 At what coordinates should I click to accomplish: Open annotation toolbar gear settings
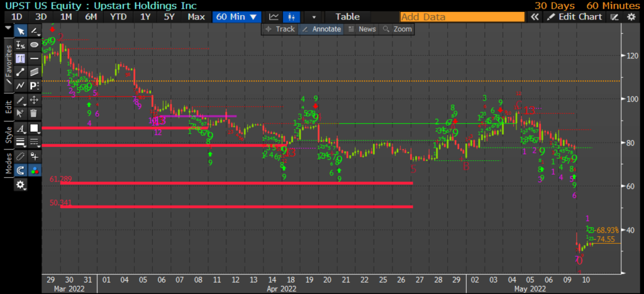(21, 185)
